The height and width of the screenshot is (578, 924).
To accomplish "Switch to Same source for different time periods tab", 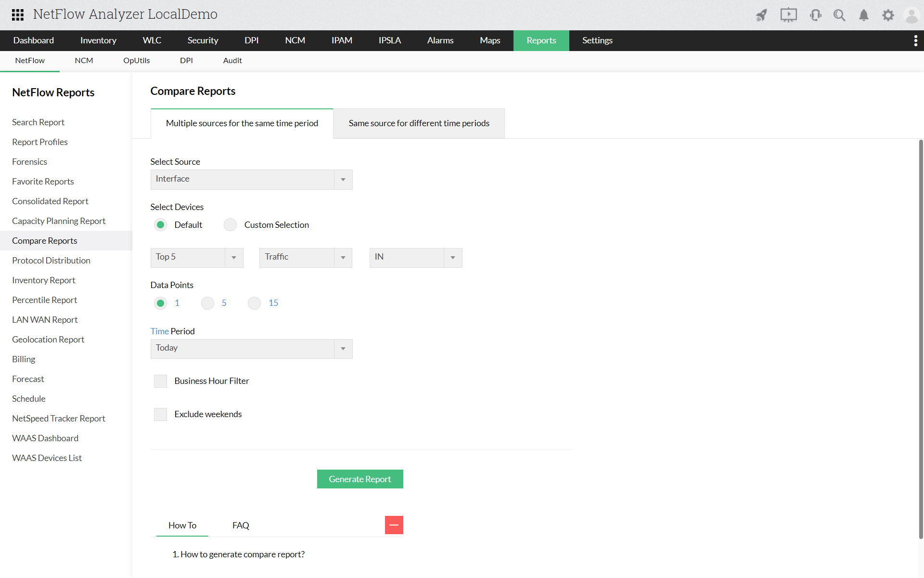I will pyautogui.click(x=419, y=122).
